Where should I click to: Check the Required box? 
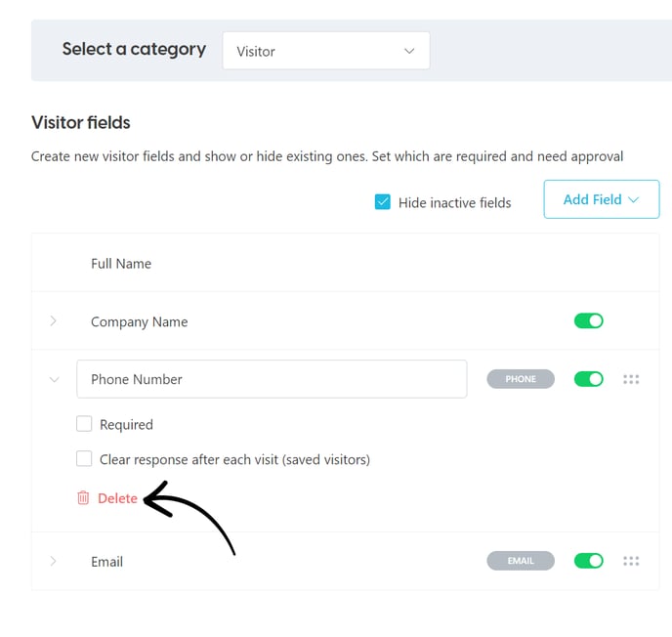[x=84, y=423]
